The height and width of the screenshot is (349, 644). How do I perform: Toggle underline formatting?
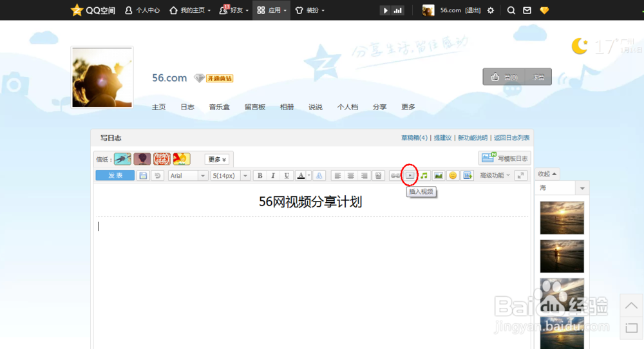coord(287,176)
